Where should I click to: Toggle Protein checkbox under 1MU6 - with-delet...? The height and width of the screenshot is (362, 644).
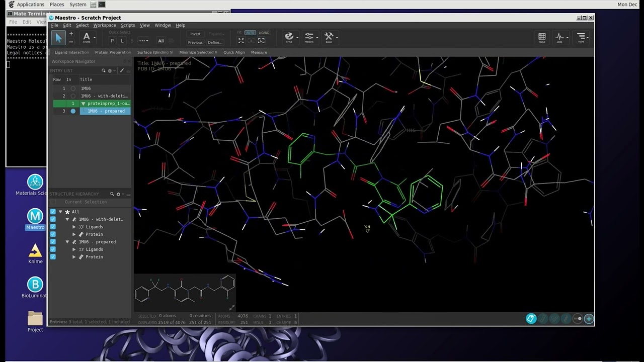pyautogui.click(x=53, y=234)
